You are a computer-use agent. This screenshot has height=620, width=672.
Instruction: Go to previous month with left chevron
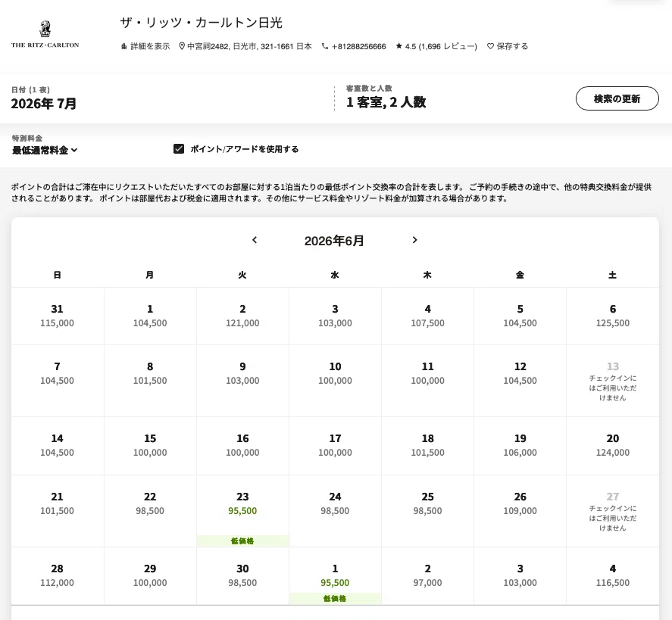point(255,240)
